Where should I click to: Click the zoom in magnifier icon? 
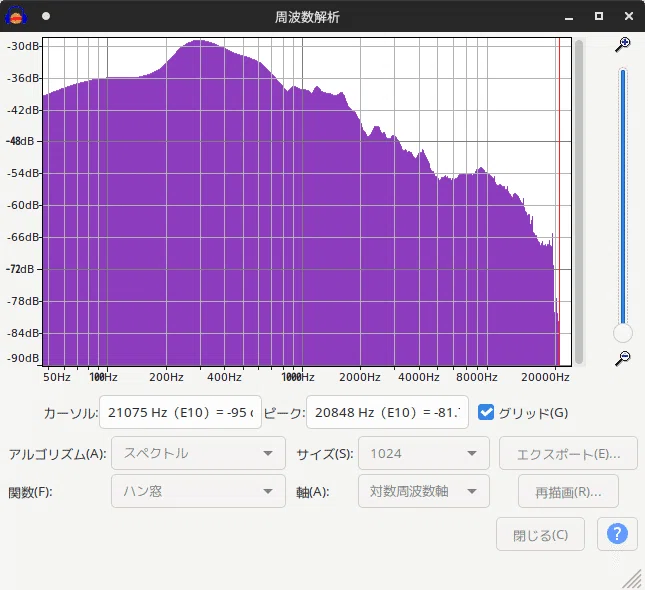pyautogui.click(x=623, y=44)
